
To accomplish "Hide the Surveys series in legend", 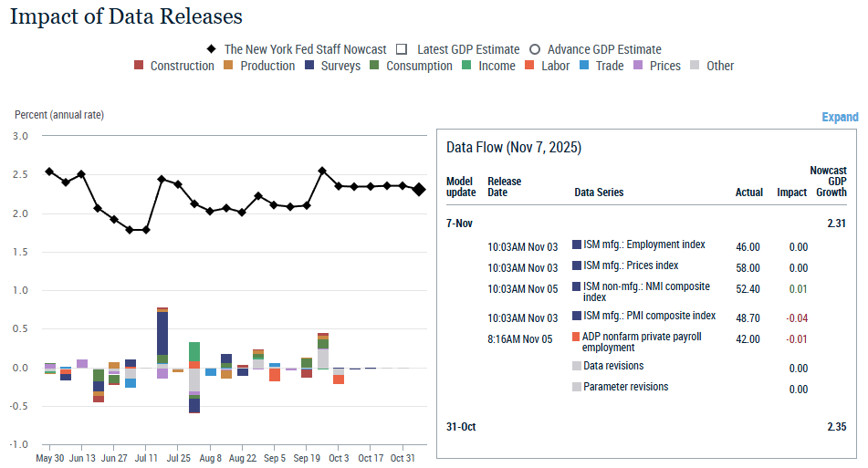I will point(309,66).
